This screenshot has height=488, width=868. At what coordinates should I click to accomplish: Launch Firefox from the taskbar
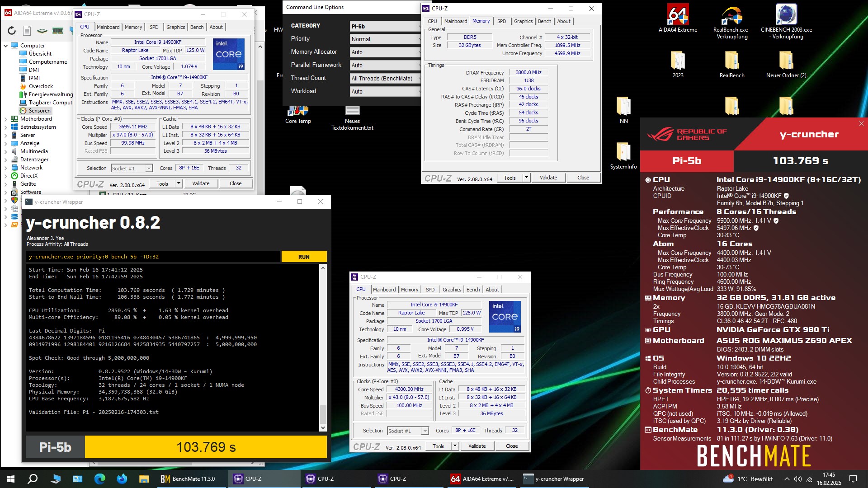coord(122,479)
